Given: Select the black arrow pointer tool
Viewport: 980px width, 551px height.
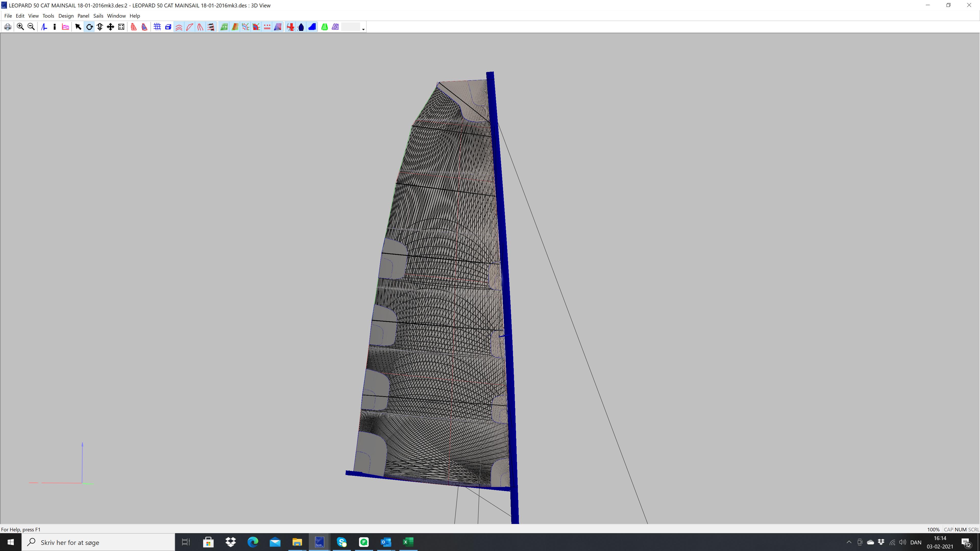Looking at the screenshot, I should 78,27.
